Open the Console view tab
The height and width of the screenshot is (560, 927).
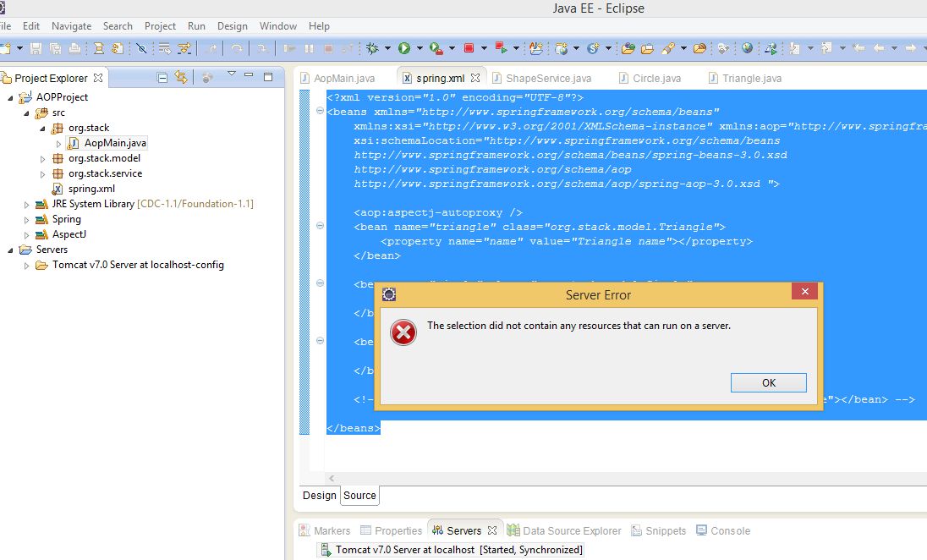click(x=723, y=530)
